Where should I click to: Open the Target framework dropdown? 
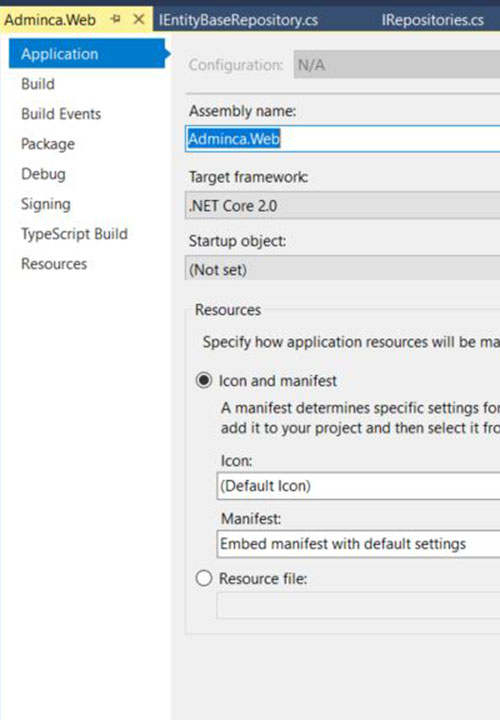[x=343, y=206]
